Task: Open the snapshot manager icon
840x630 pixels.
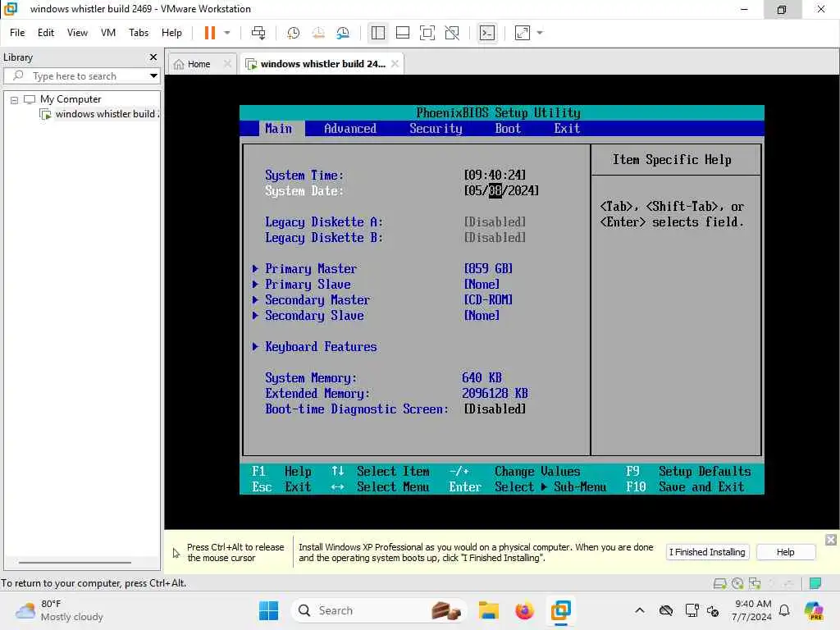Action: tap(343, 33)
